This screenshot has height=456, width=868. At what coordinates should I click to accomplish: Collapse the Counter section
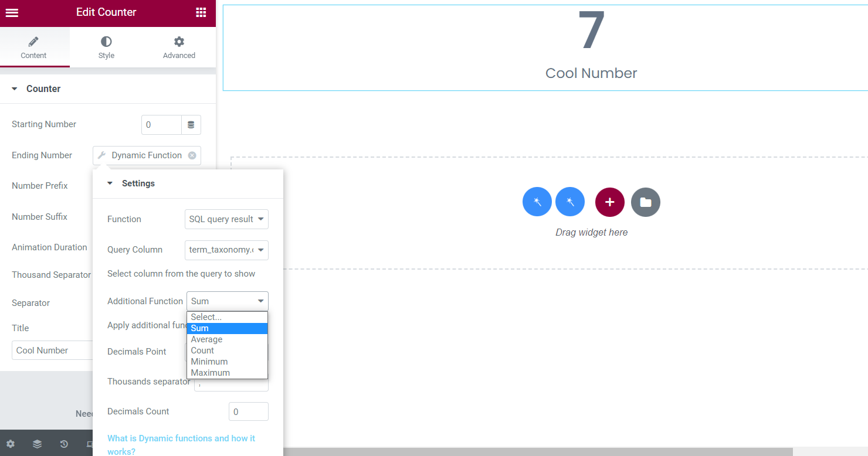108,89
